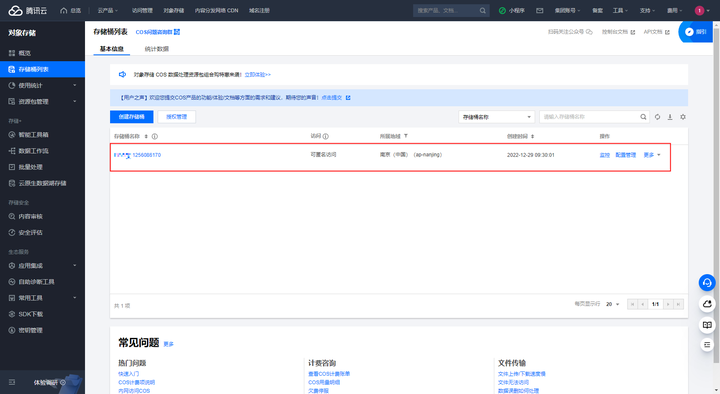
Task: Open the 存储桶名称 filter dropdown
Action: pos(497,117)
